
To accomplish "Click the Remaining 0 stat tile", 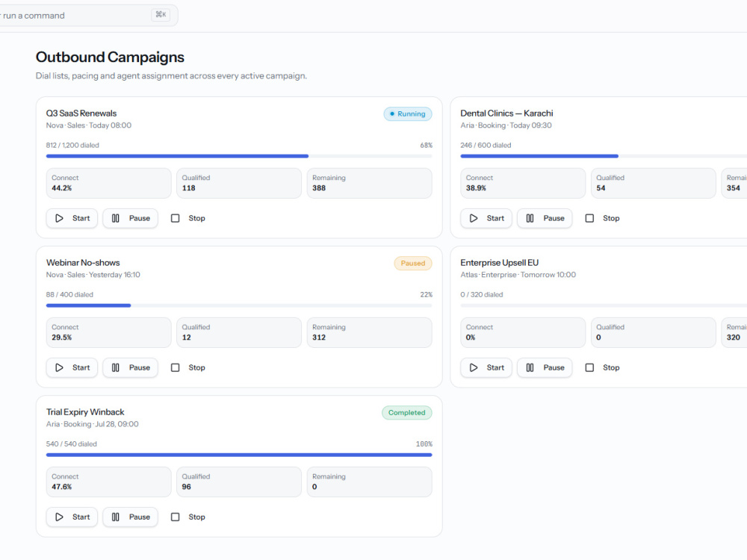I will (370, 482).
